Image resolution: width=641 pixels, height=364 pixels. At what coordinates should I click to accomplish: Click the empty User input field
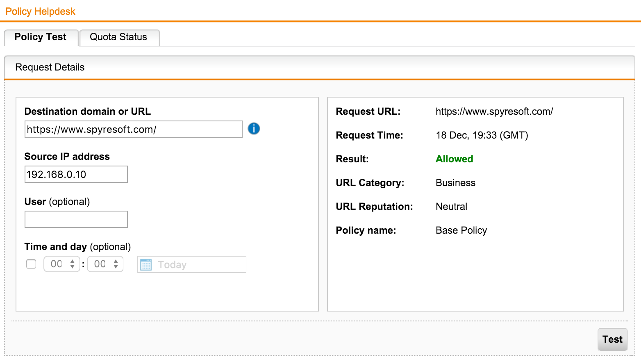coord(76,219)
